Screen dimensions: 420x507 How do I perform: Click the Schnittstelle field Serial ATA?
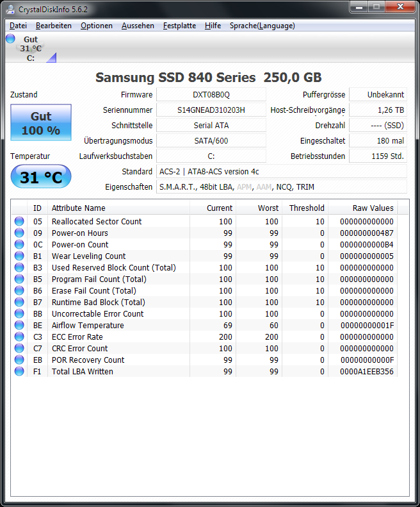pos(211,125)
